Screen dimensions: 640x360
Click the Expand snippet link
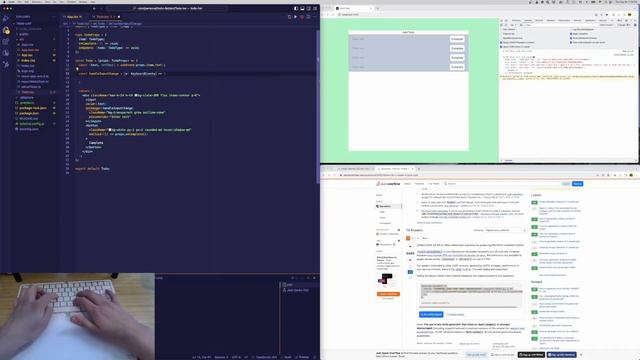click(455, 315)
